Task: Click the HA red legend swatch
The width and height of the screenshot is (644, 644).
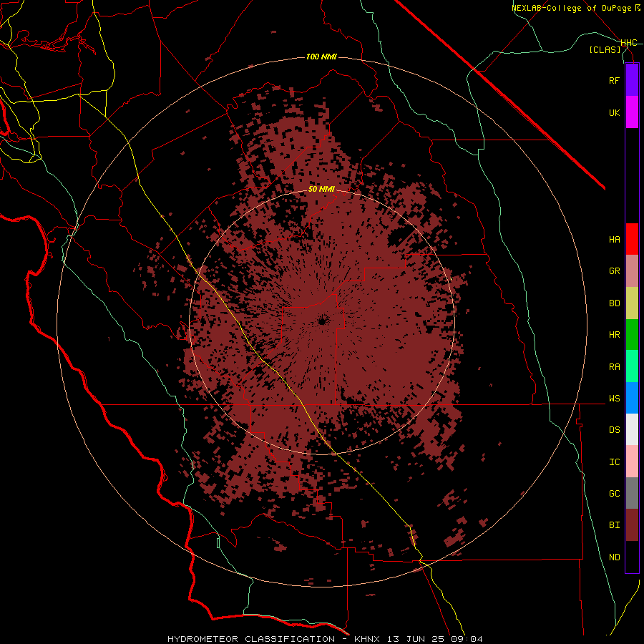Action: (x=632, y=239)
